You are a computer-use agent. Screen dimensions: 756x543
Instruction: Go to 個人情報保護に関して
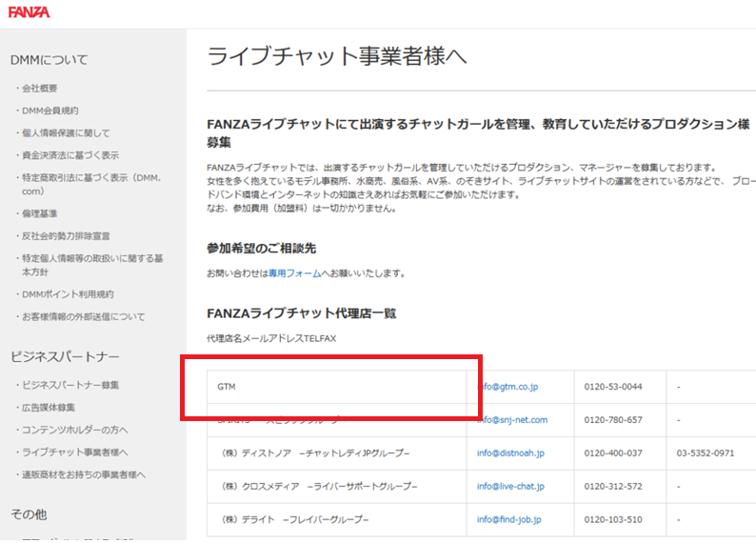66,133
